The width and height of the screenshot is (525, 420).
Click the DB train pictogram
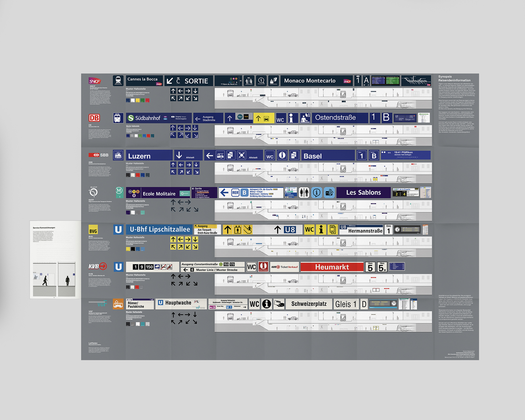click(118, 118)
